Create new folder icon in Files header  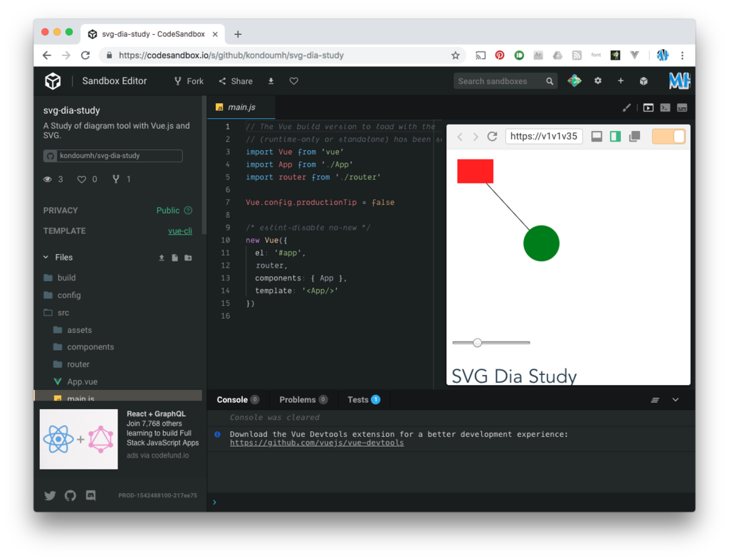pos(188,258)
